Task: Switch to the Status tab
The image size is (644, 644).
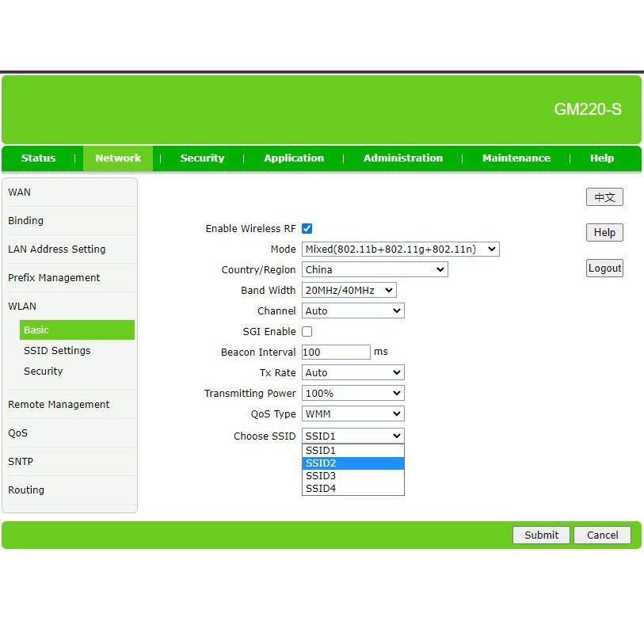Action: click(x=39, y=158)
